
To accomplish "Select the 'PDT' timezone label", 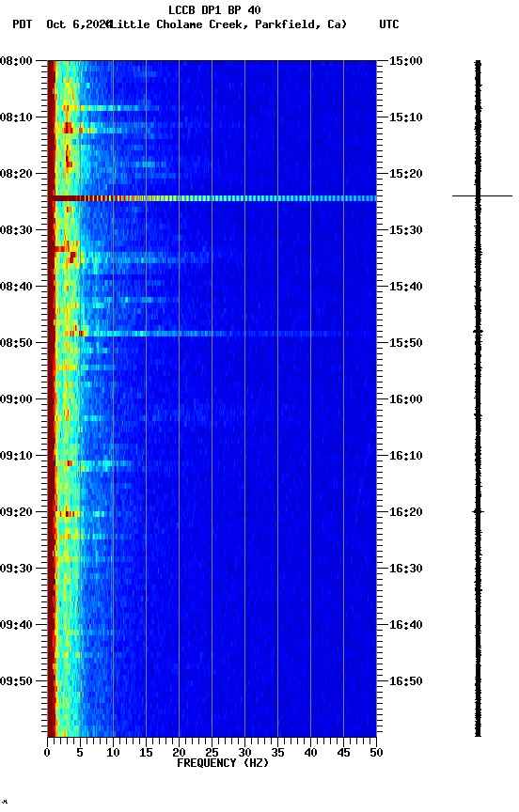I will point(23,24).
